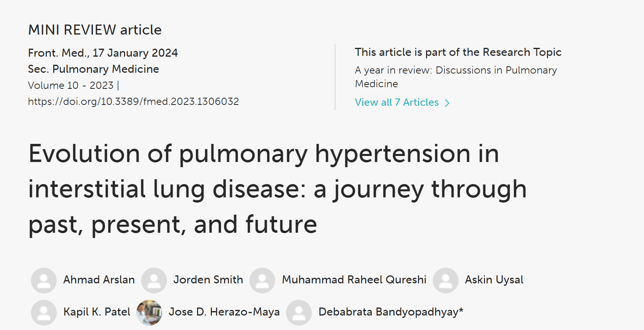
Task: Open the article DOI link
Action: tap(133, 101)
